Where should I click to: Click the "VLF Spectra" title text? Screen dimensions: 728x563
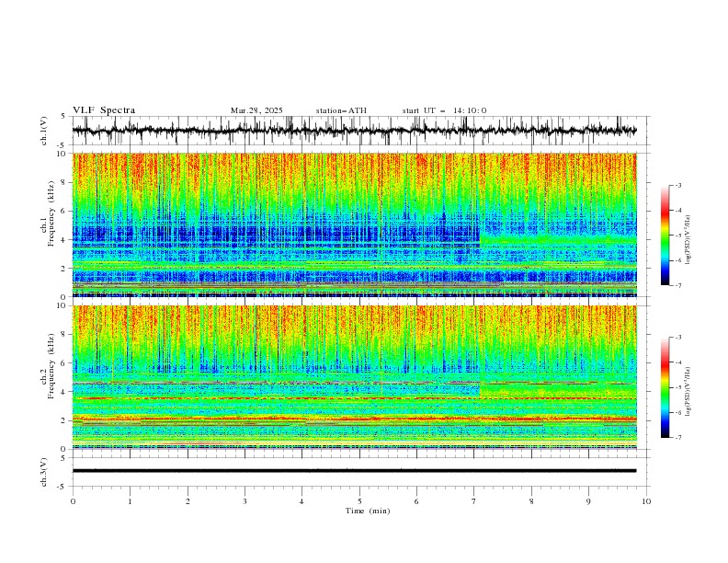pos(104,110)
